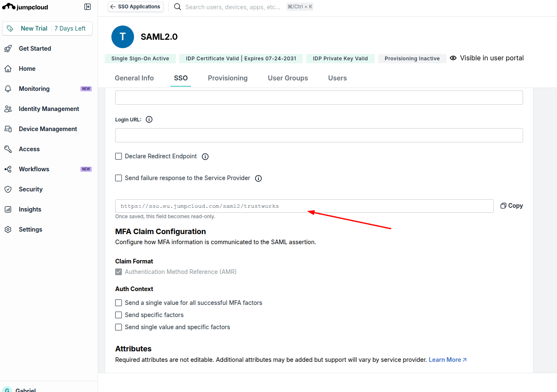Click the New Trial 7 Days Left button
557x392 pixels.
pyautogui.click(x=47, y=28)
